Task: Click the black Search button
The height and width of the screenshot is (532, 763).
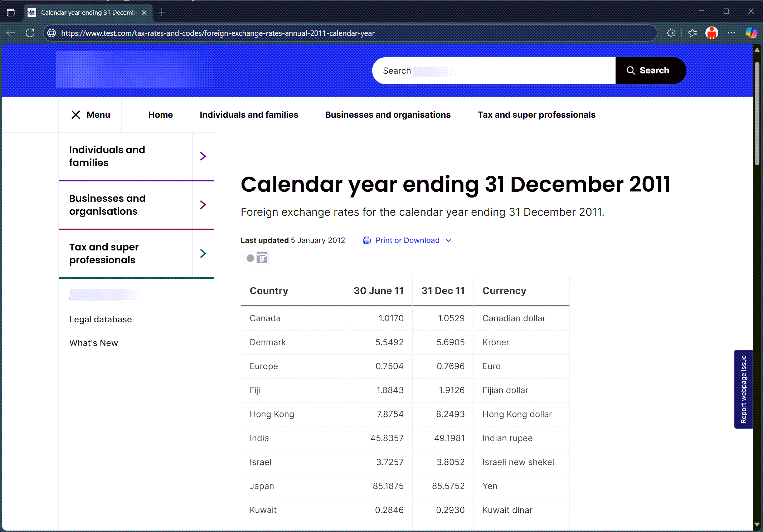Action: [x=650, y=70]
